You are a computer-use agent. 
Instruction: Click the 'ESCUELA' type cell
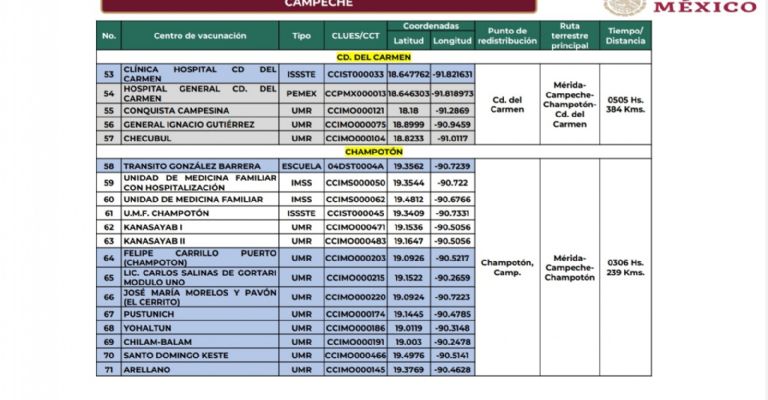[x=301, y=166]
